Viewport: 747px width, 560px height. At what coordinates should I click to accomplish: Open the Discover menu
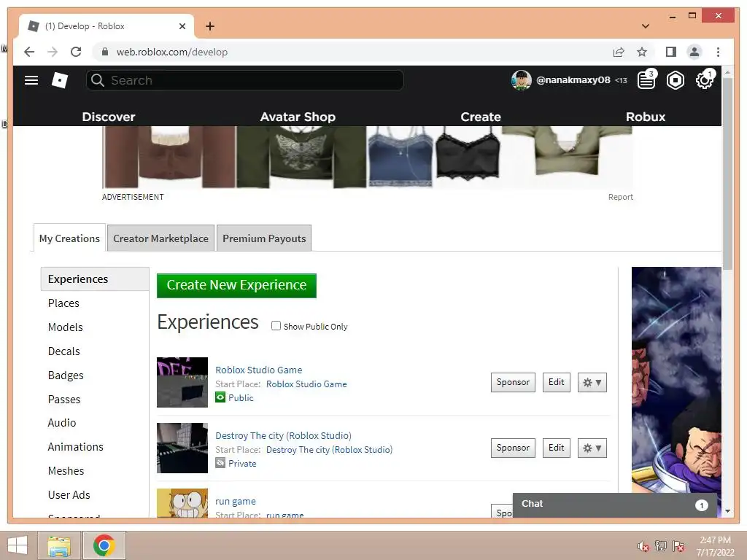point(109,117)
